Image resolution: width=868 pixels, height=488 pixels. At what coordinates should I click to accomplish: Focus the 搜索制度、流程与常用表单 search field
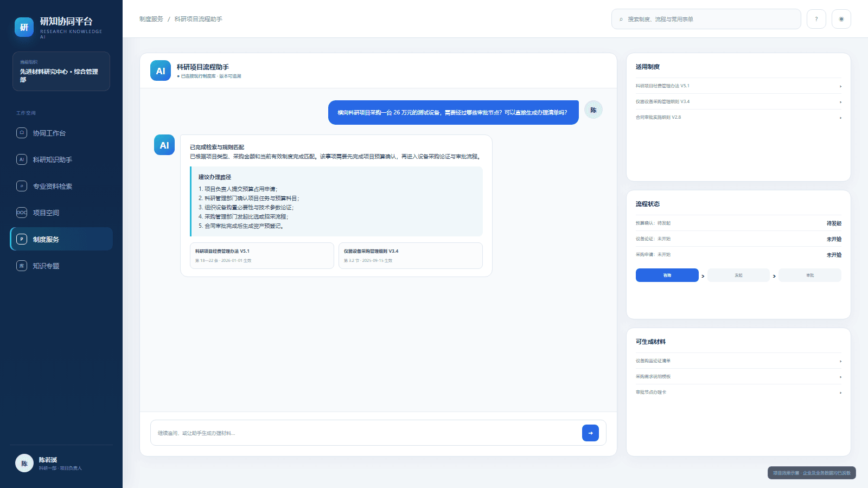(x=706, y=19)
